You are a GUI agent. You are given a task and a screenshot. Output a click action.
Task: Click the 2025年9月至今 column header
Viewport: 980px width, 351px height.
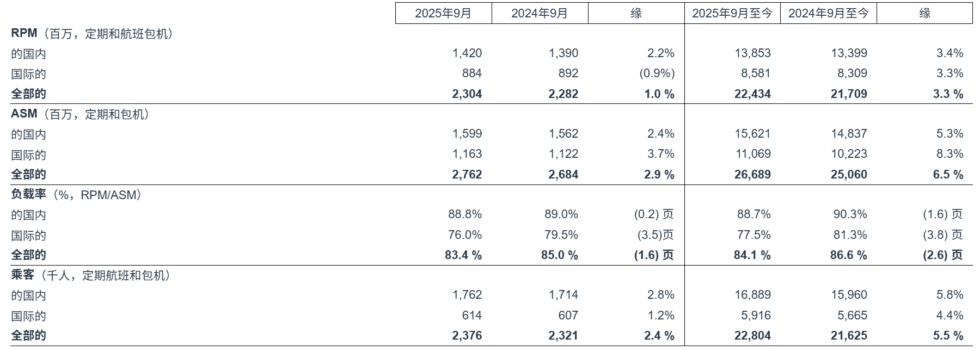[x=732, y=14]
